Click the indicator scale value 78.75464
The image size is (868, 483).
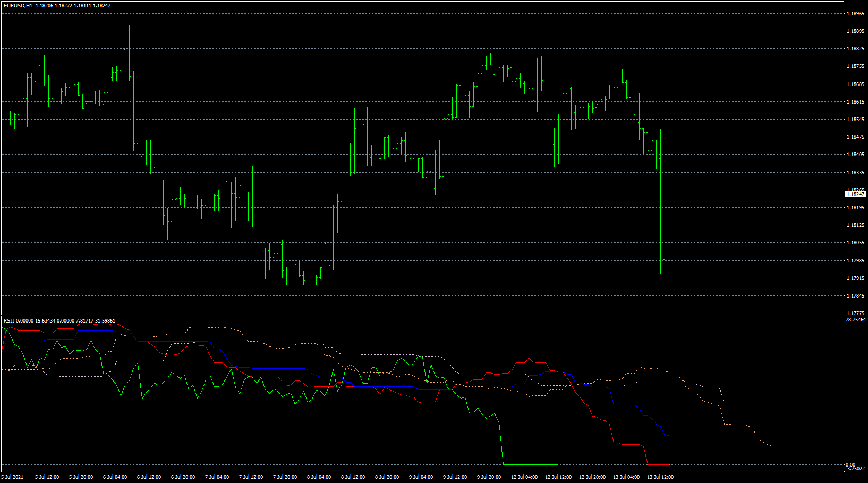point(856,320)
